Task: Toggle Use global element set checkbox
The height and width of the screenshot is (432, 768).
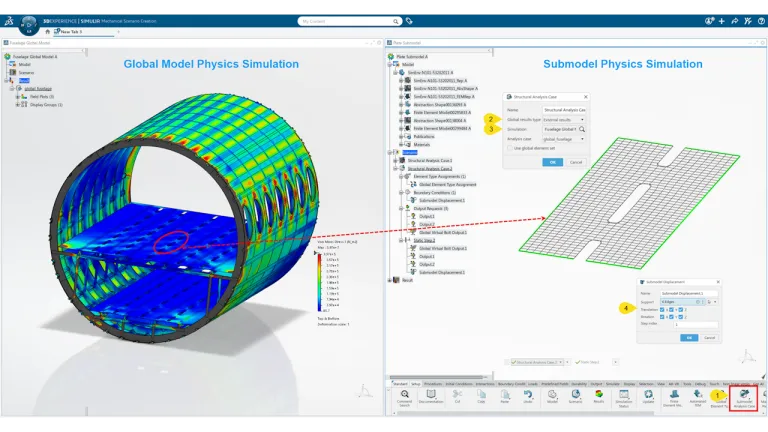Action: point(509,148)
